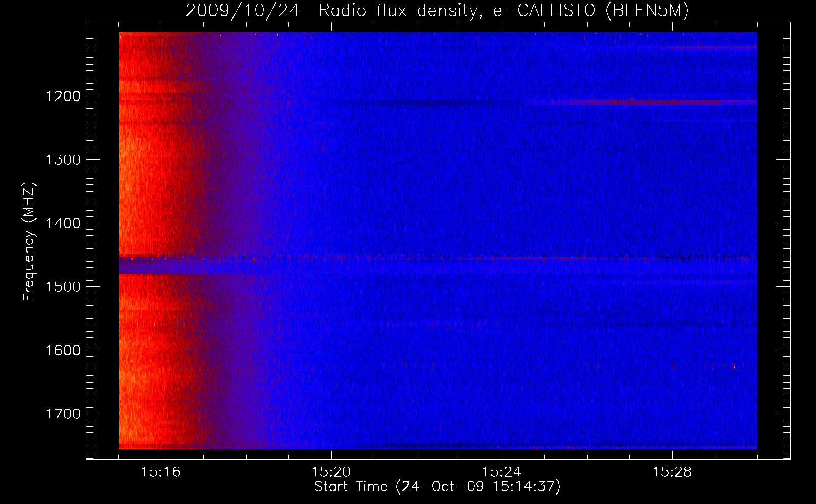Click the 15:24 time tick label
Screen dimensions: 816x504
502,472
